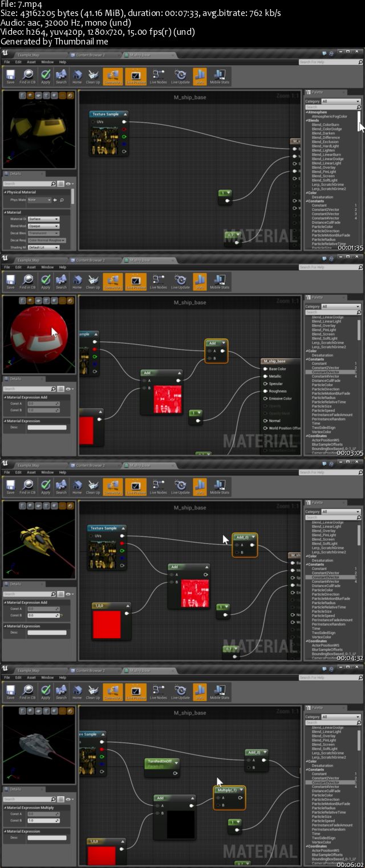Click Details eye icon in the 00:01:35 frame
The width and height of the screenshot is (365, 868).
pyautogui.click(x=69, y=184)
